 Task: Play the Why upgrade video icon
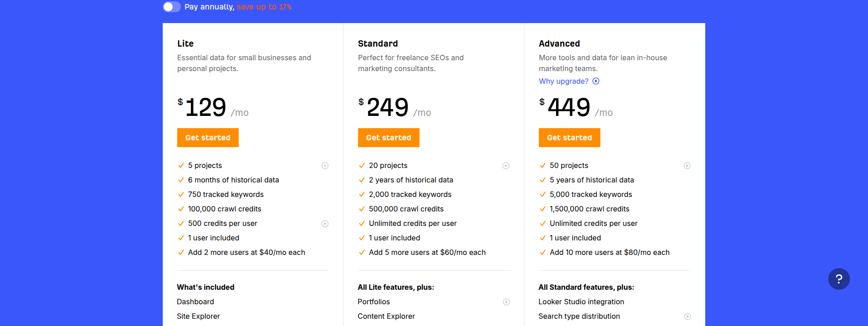pyautogui.click(x=596, y=81)
